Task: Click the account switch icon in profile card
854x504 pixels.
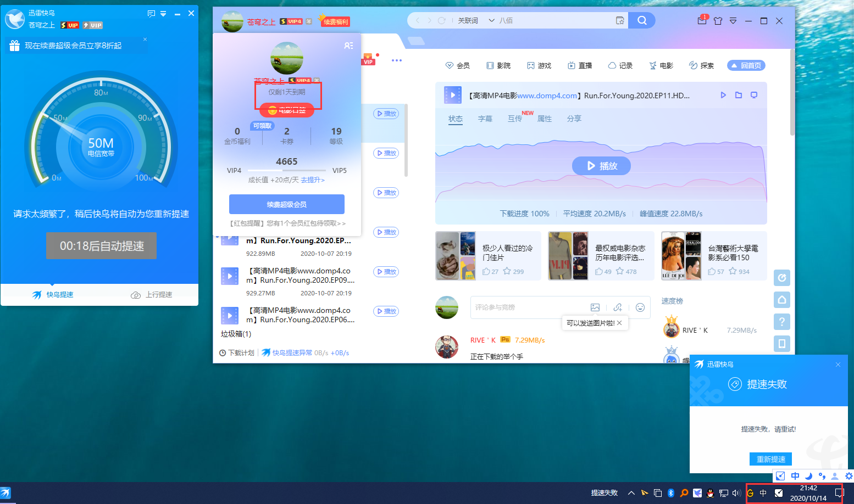Action: (x=348, y=46)
